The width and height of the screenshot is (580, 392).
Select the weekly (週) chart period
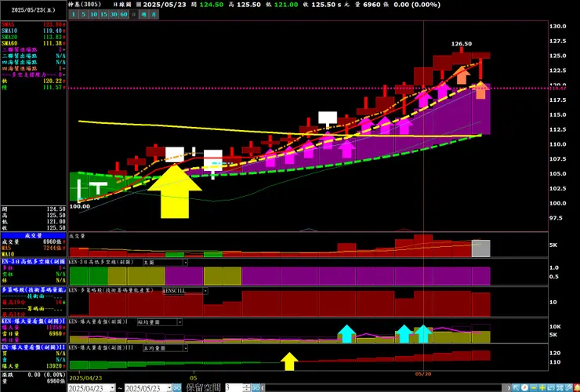click(144, 14)
